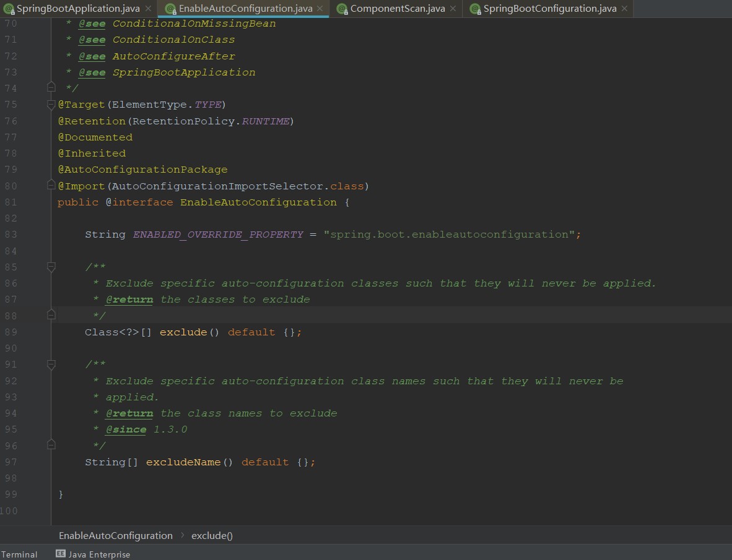Open the Terminal tool window

(19, 554)
